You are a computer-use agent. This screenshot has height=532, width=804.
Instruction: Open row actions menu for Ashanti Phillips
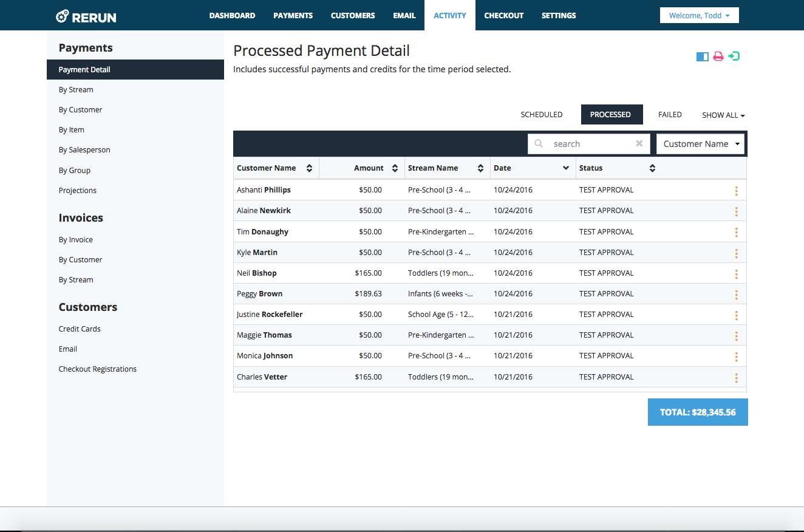coord(736,191)
